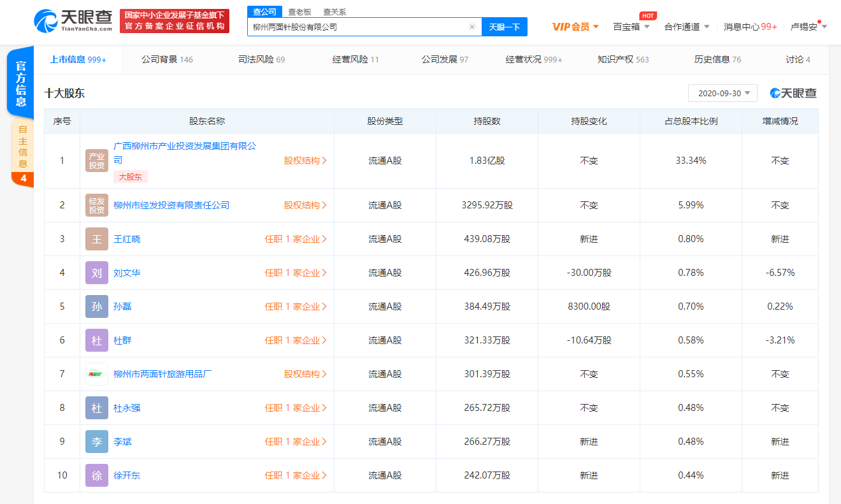841x504 pixels.
Task: Expand the 百宝箱 dropdown menu
Action: [631, 27]
